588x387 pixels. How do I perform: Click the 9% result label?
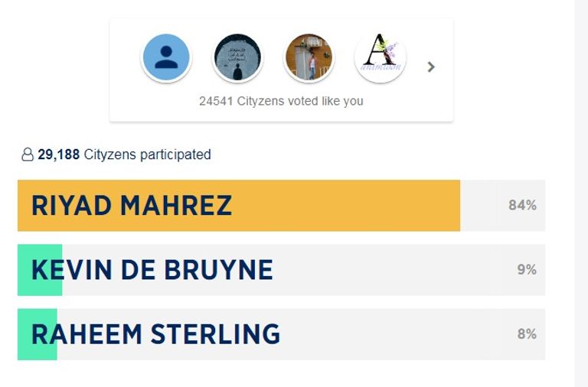[526, 270]
